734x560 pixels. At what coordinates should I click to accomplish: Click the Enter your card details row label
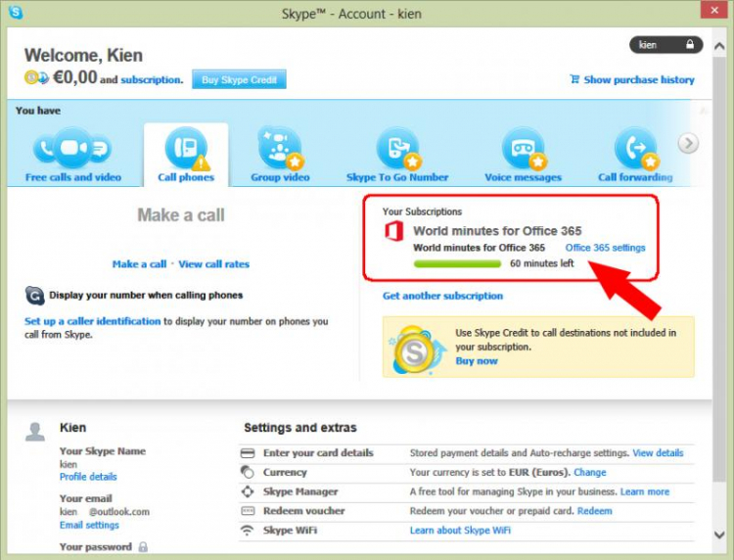[318, 452]
